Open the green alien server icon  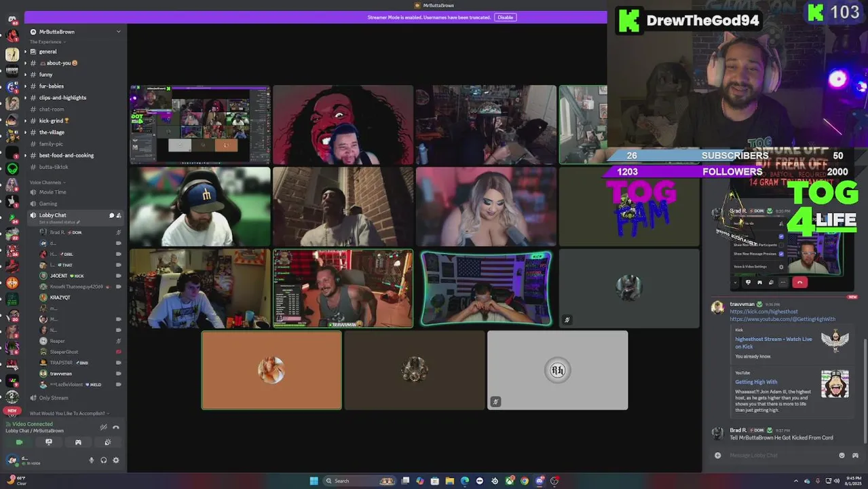[12, 168]
